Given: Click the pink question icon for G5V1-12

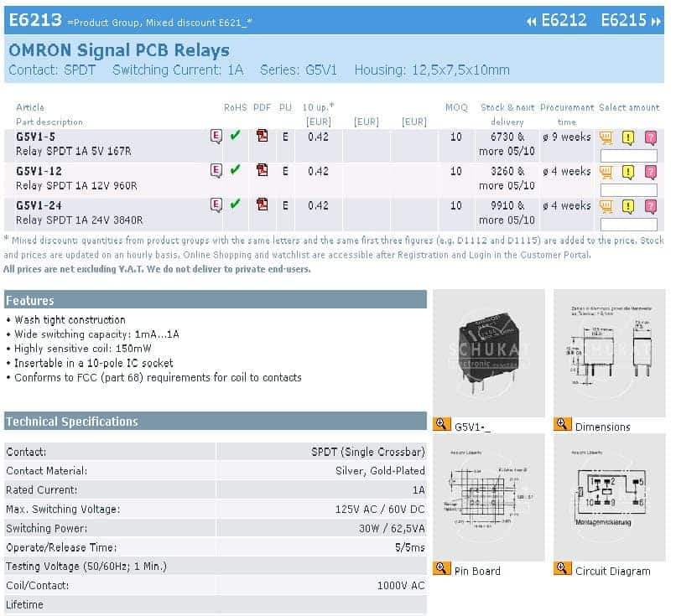Looking at the screenshot, I should pos(651,173).
